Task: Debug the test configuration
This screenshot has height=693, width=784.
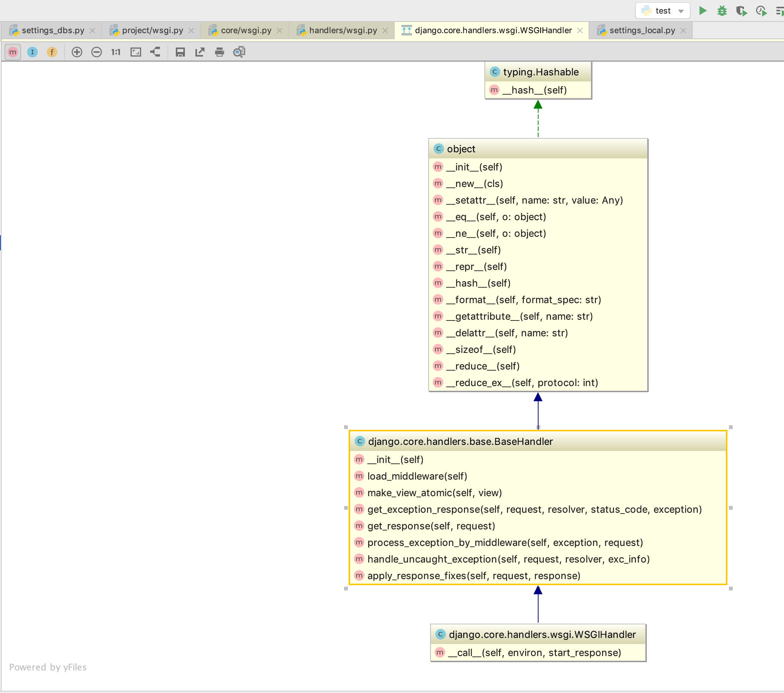Action: click(x=722, y=11)
